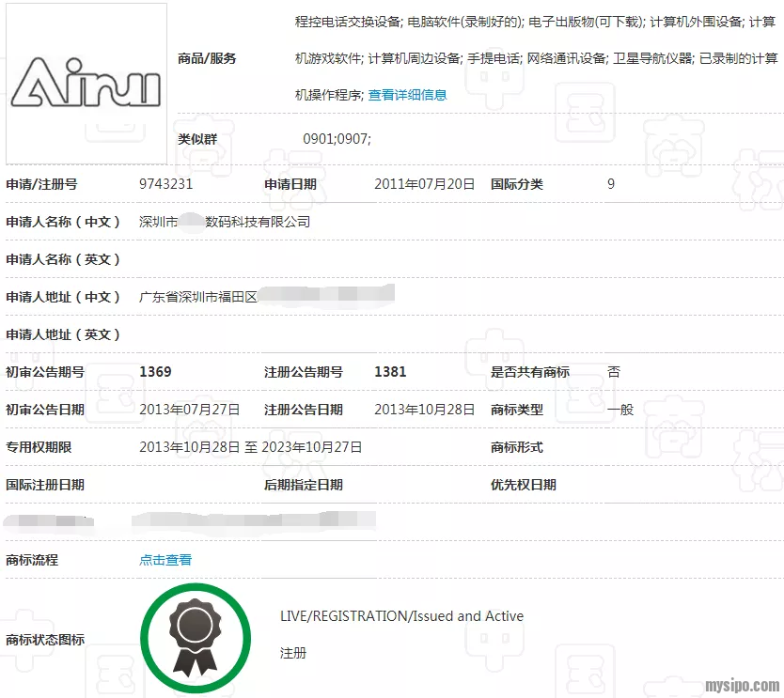Viewport: 784px width, 698px height.
Task: Click the registration announcement issue 1381
Action: [390, 372]
